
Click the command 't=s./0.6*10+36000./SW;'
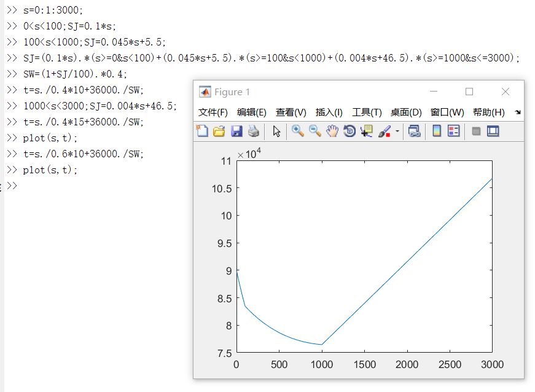click(83, 154)
